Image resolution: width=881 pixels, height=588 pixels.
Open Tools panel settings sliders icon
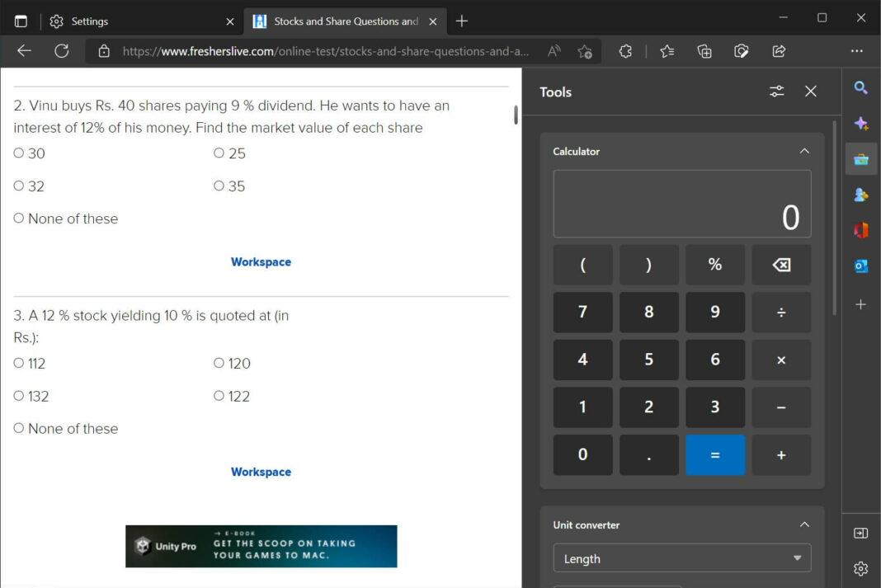pyautogui.click(x=776, y=92)
